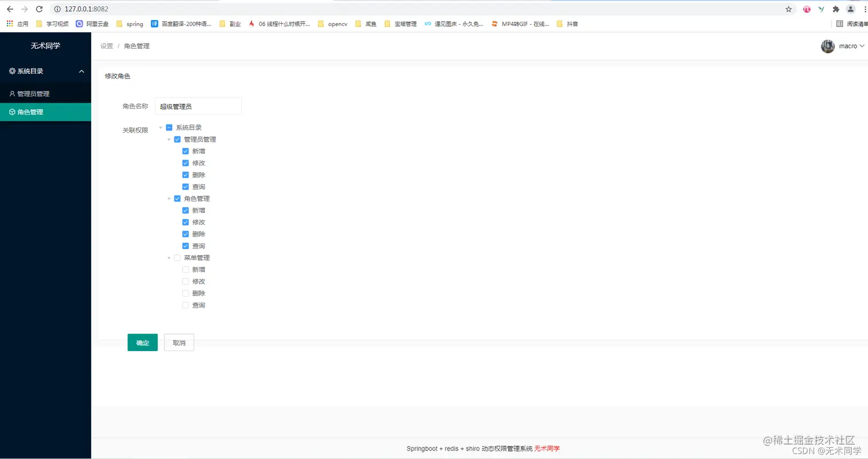Check 查询 under 菜单管理

click(185, 305)
